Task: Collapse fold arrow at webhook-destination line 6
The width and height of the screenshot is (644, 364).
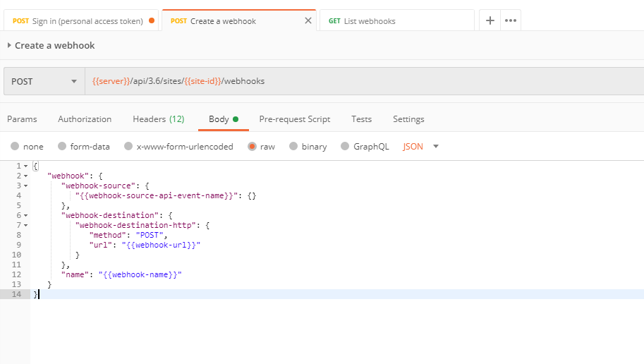Action: (26, 215)
